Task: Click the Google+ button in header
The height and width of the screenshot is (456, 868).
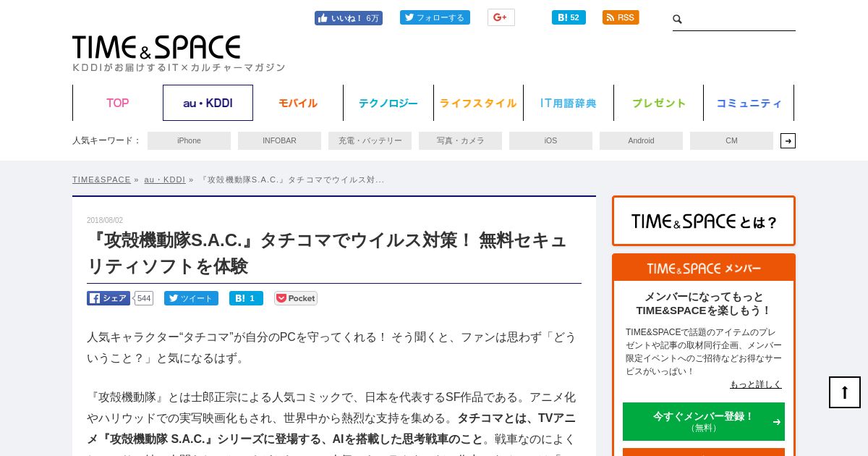Action: point(501,17)
